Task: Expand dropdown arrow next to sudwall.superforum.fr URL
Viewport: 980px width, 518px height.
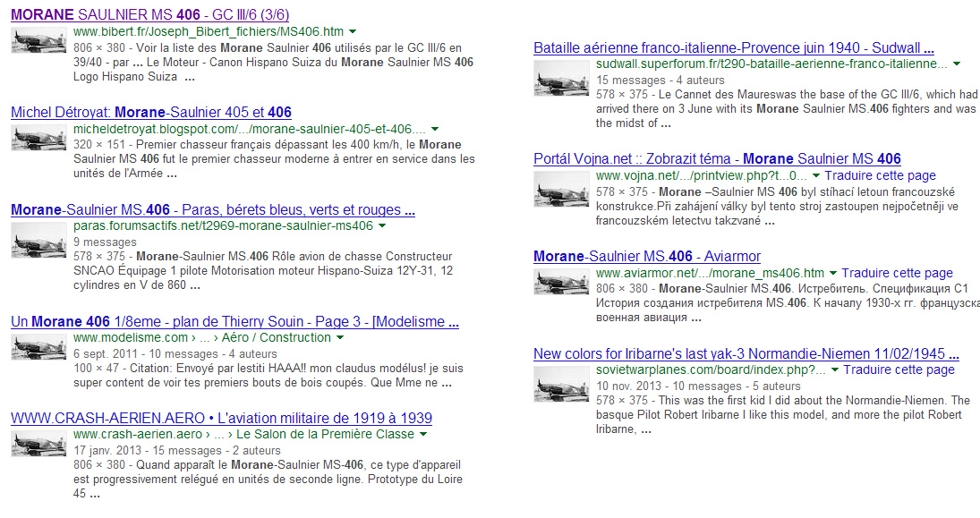Action: [x=957, y=64]
